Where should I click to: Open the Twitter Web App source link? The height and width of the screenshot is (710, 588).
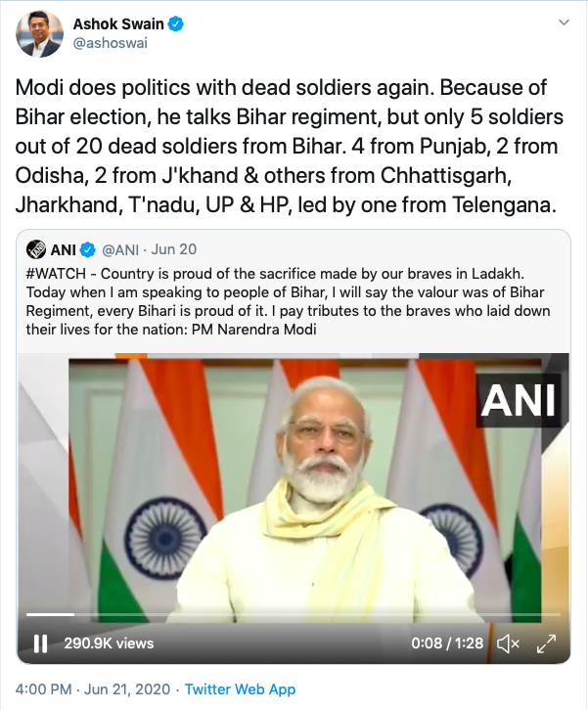point(240,689)
